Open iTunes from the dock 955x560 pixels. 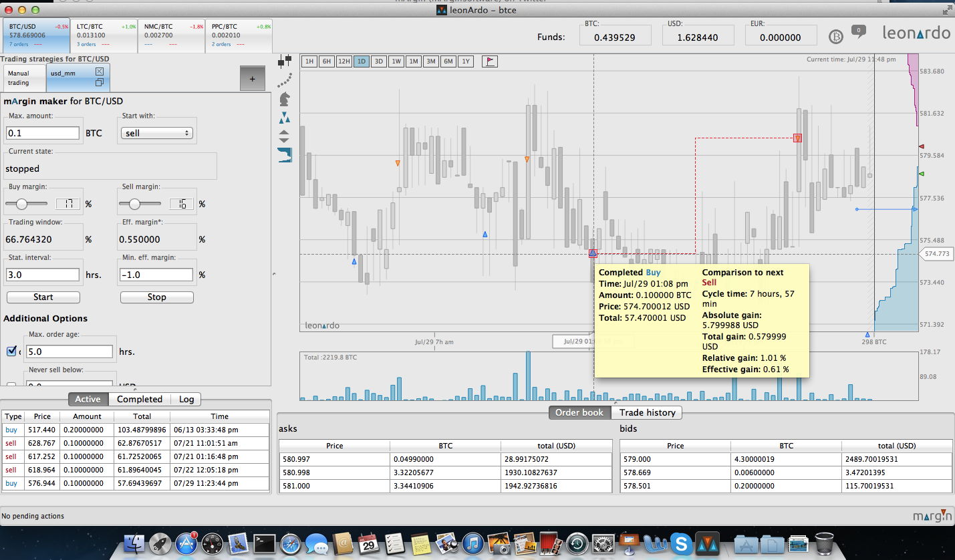(x=472, y=543)
